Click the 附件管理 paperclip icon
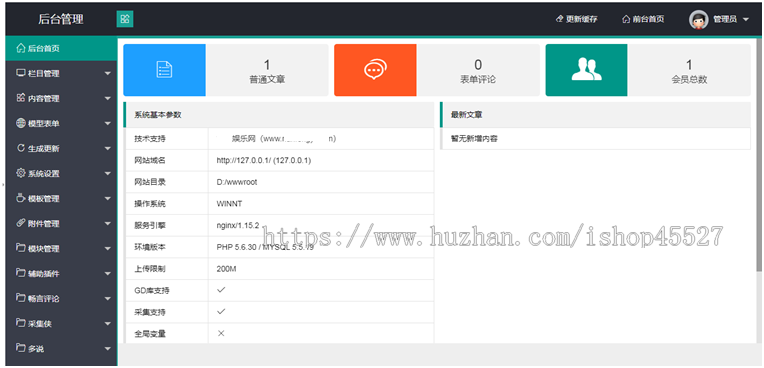 click(20, 223)
